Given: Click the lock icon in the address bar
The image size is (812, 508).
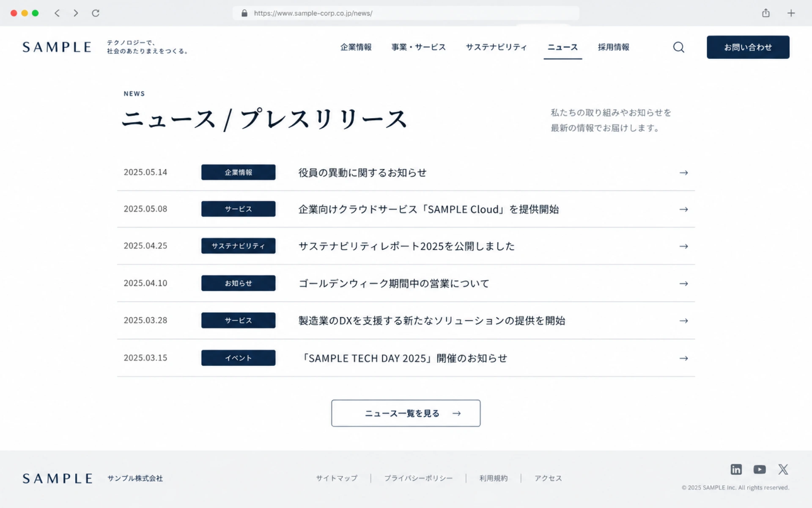Looking at the screenshot, I should coord(244,13).
